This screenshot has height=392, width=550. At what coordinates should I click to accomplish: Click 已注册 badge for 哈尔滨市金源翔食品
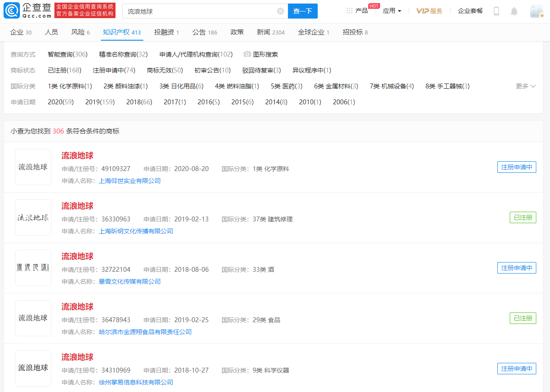tap(523, 318)
